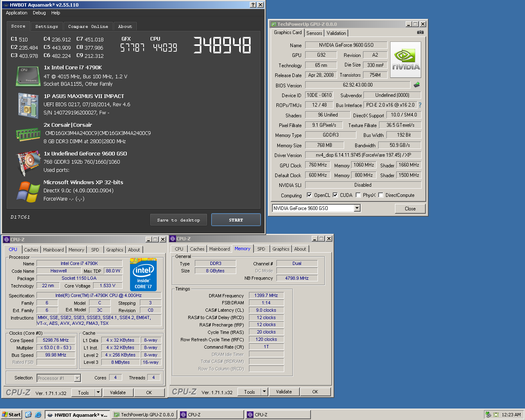Open the Validation tab in GPU-Z

336,33
